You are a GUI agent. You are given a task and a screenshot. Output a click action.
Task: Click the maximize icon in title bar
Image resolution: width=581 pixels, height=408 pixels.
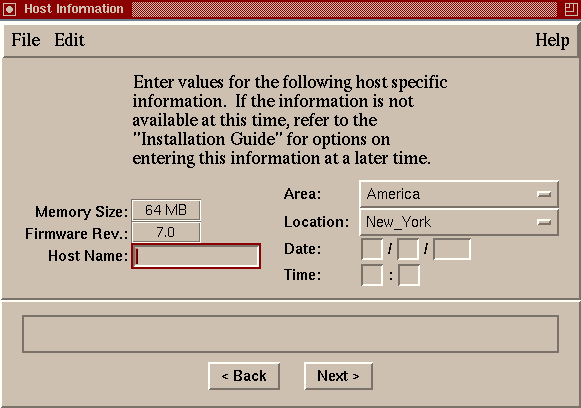(x=571, y=9)
